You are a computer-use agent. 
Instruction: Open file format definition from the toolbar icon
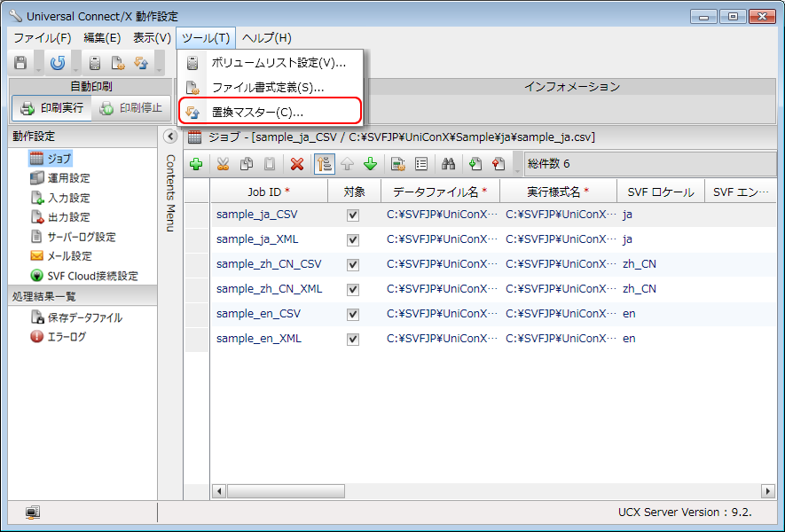tap(118, 63)
